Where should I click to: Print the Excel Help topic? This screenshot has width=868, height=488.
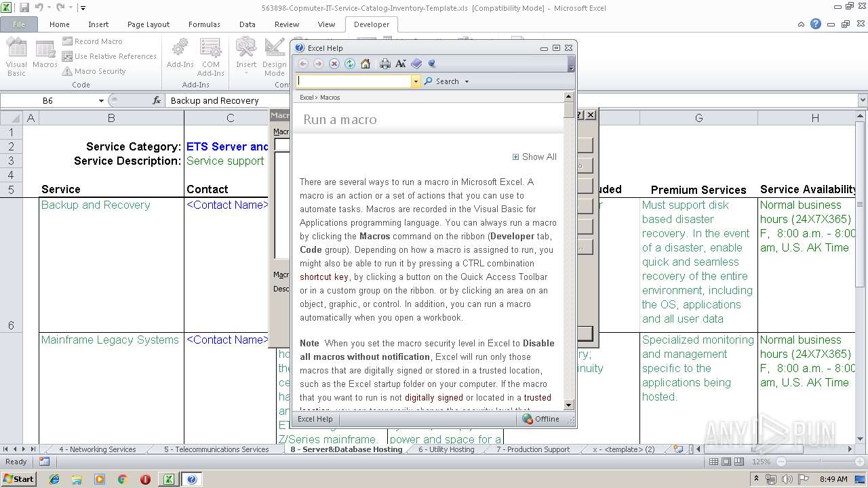click(x=385, y=64)
